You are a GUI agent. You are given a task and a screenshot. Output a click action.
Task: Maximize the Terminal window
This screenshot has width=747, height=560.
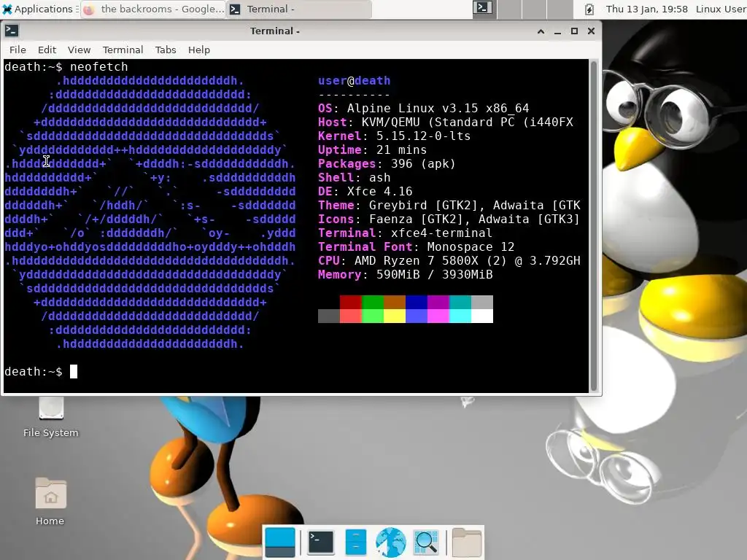(x=574, y=31)
